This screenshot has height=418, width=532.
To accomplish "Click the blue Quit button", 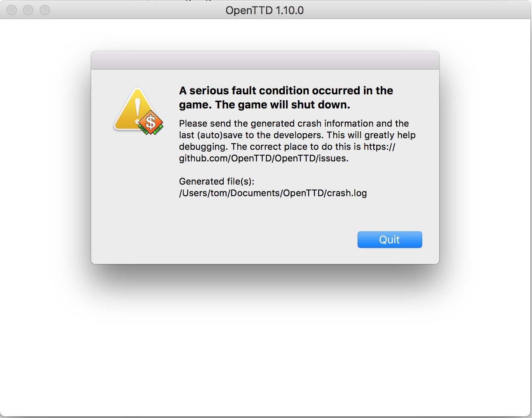I will (x=389, y=240).
